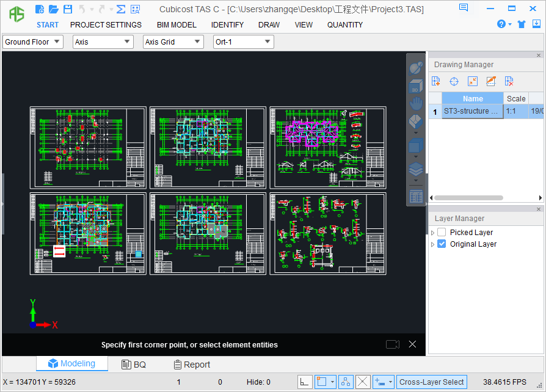Select the 3D view cube icon
The height and width of the screenshot is (392, 546).
[416, 86]
